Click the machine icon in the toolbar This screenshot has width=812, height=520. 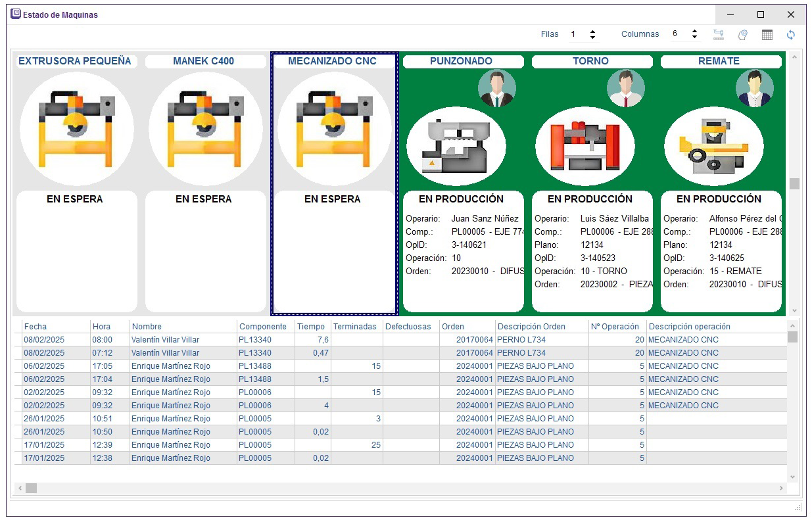718,35
